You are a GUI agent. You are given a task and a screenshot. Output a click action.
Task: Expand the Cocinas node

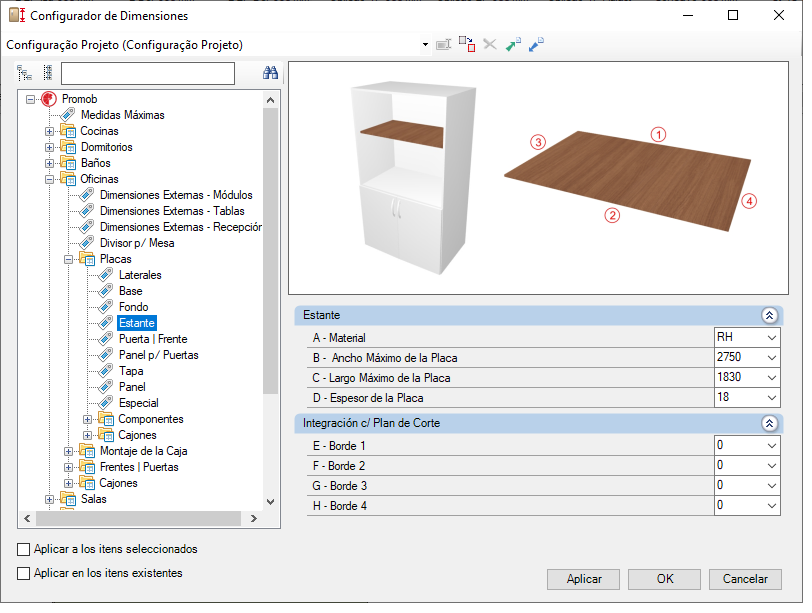49,131
